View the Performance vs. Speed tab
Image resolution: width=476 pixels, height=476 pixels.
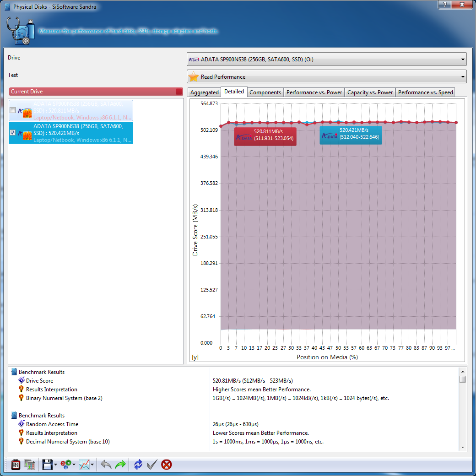pos(425,92)
